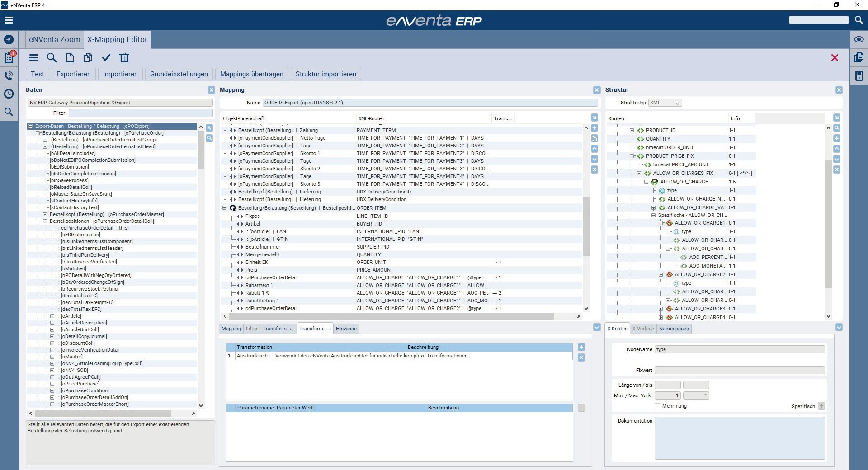Click the new document icon
The width and height of the screenshot is (868, 470).
pyautogui.click(x=70, y=58)
